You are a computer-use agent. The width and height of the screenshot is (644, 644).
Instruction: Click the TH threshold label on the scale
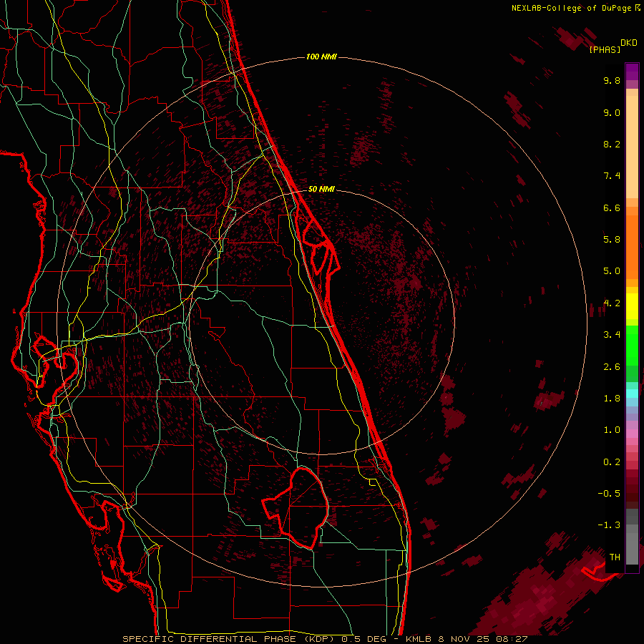(615, 557)
